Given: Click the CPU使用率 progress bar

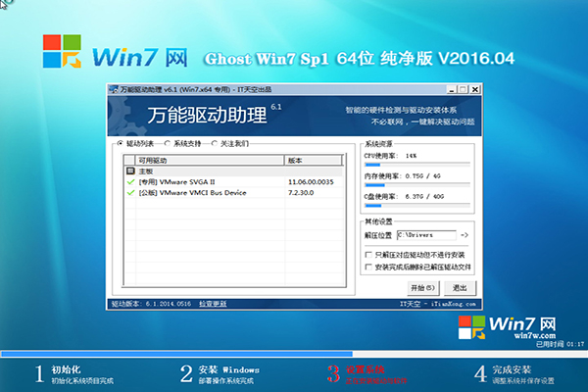Looking at the screenshot, I should [417, 165].
